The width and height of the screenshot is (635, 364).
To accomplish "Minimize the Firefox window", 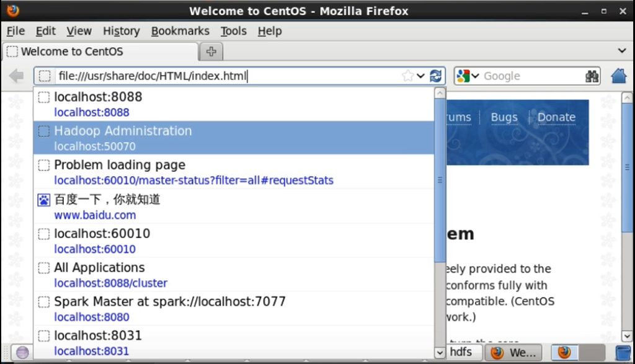I will click(x=585, y=11).
